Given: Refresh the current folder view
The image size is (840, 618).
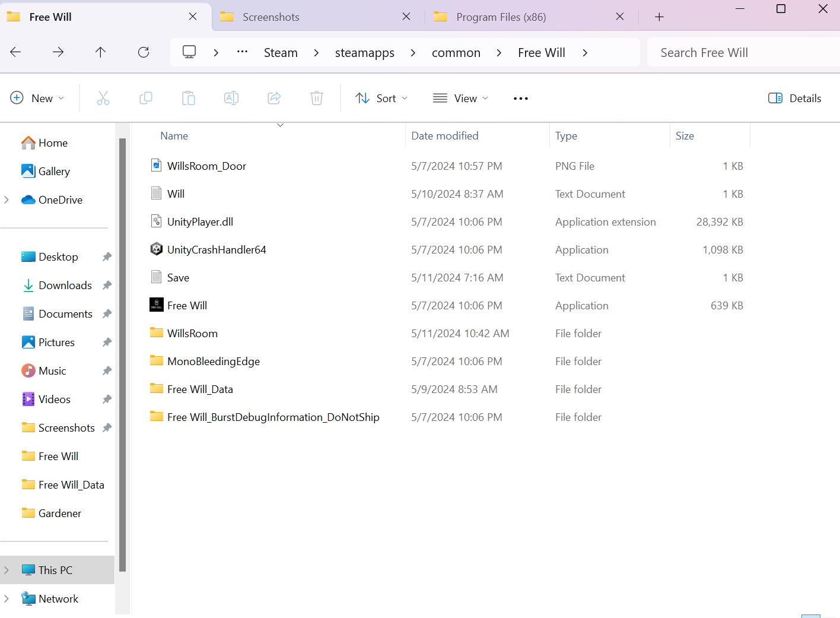Looking at the screenshot, I should tap(144, 52).
